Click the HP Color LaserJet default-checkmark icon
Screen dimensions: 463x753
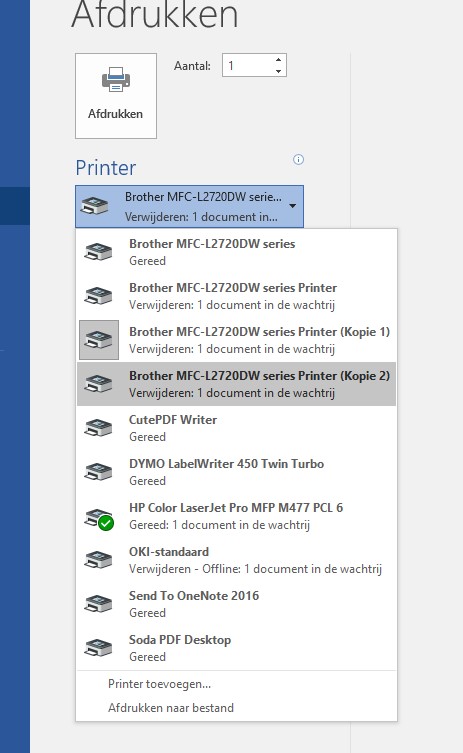coord(106,522)
